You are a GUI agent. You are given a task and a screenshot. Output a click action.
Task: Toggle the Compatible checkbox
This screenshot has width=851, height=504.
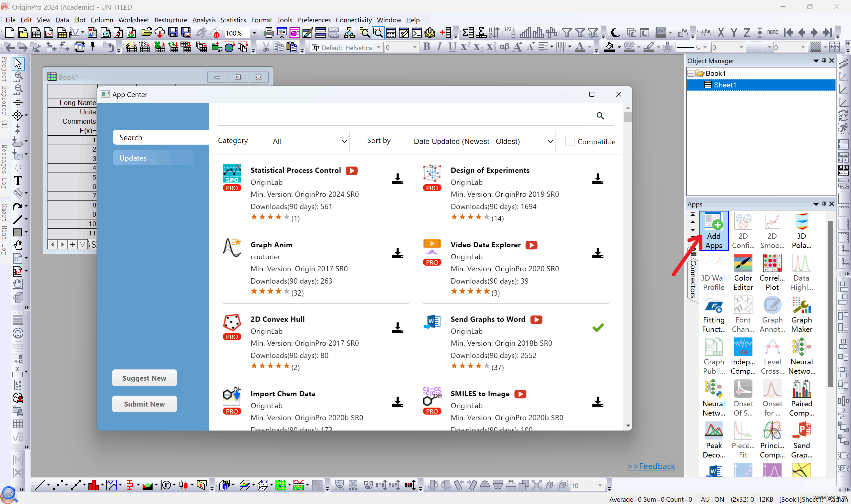[569, 141]
